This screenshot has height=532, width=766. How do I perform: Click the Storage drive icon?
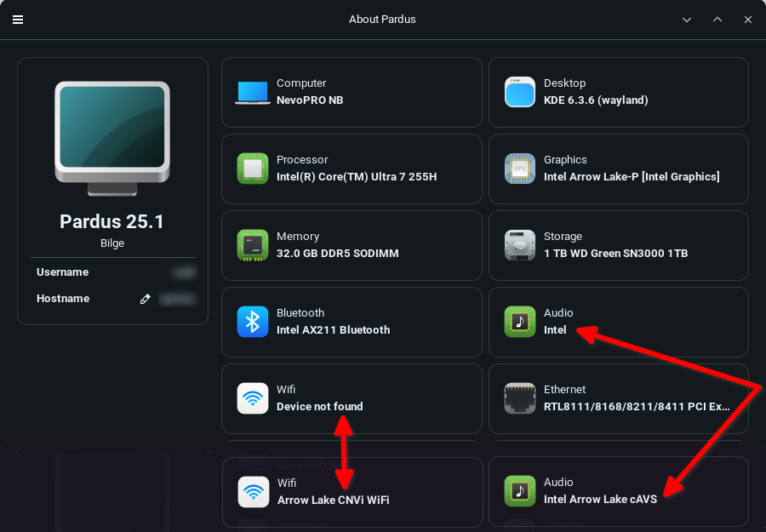coord(520,245)
